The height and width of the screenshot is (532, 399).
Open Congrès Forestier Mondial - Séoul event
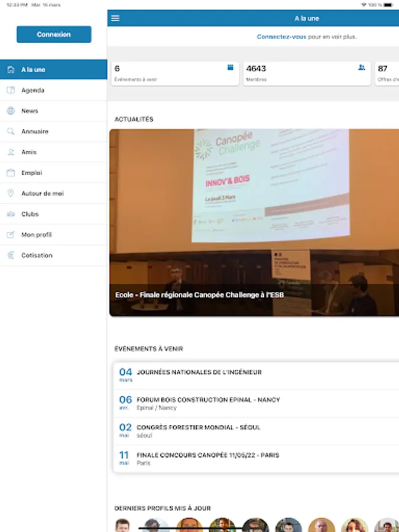pyautogui.click(x=256, y=431)
